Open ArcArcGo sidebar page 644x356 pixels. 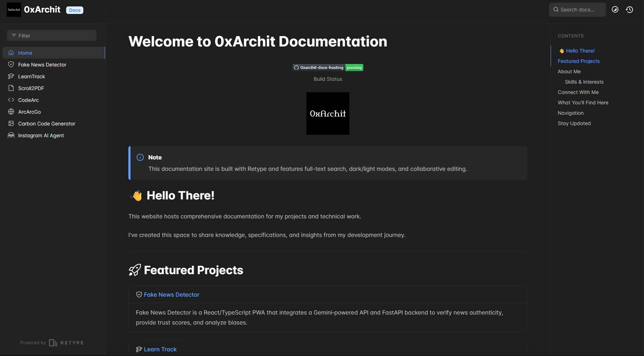29,112
